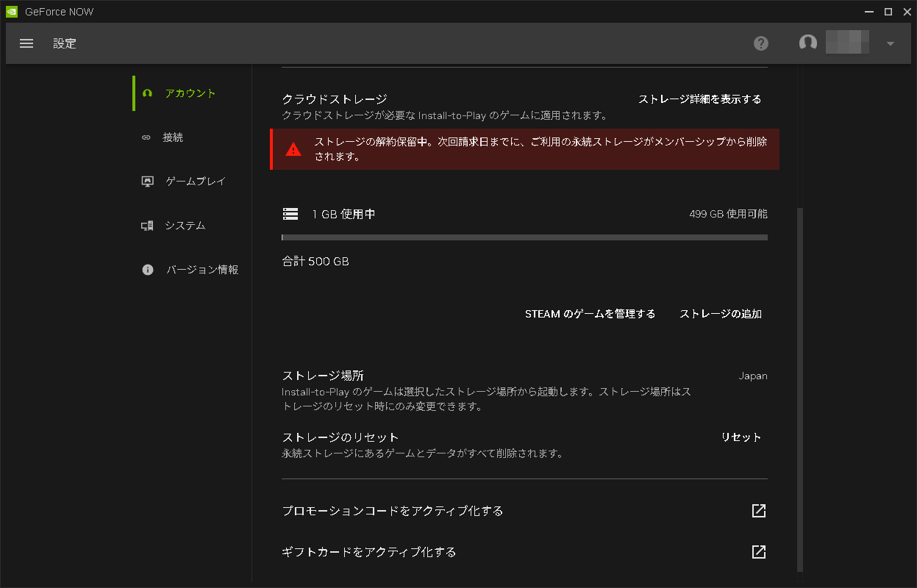The height and width of the screenshot is (588, 917).
Task: Open ストレージ詳細を表示する
Action: point(700,98)
